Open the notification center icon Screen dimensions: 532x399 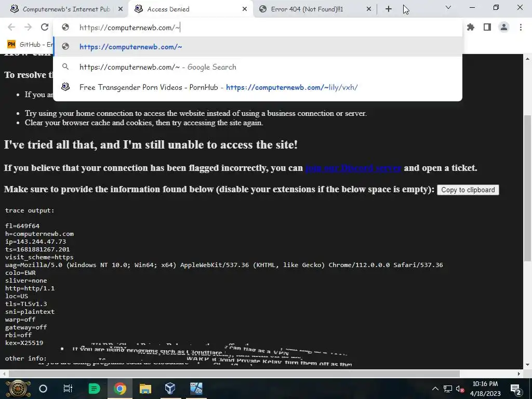pyautogui.click(x=515, y=389)
